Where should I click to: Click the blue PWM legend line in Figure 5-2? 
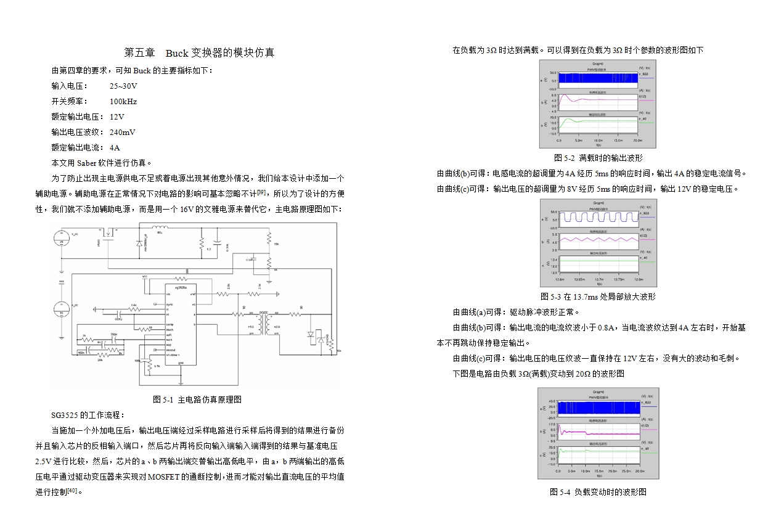pyautogui.click(x=647, y=78)
